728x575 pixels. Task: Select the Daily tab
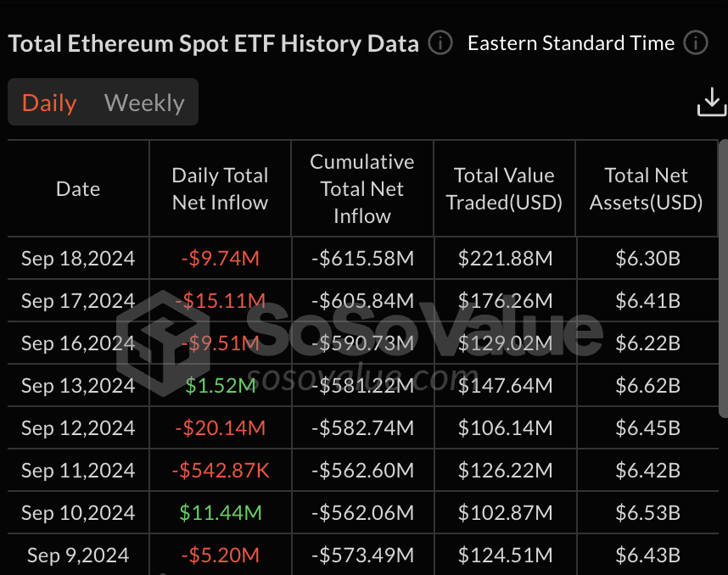pos(49,103)
